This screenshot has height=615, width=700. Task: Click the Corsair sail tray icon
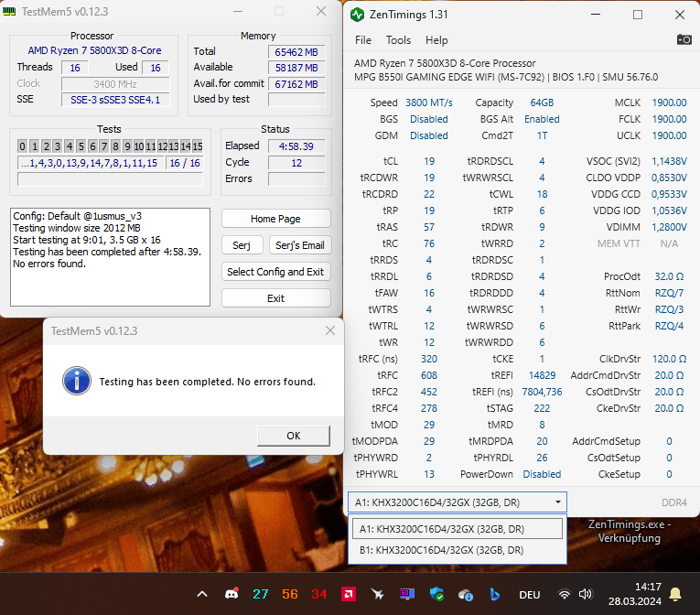[x=378, y=594]
